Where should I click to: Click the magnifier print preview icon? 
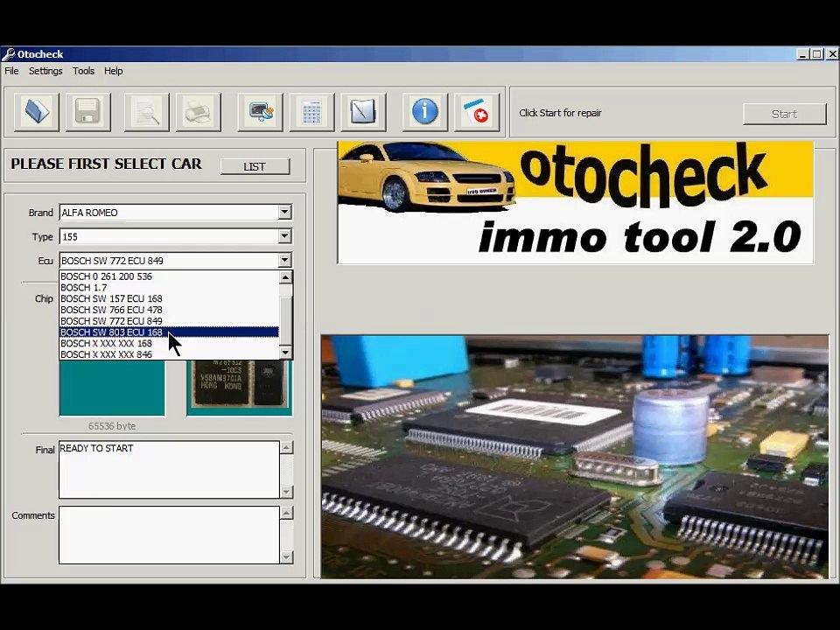tap(147, 112)
